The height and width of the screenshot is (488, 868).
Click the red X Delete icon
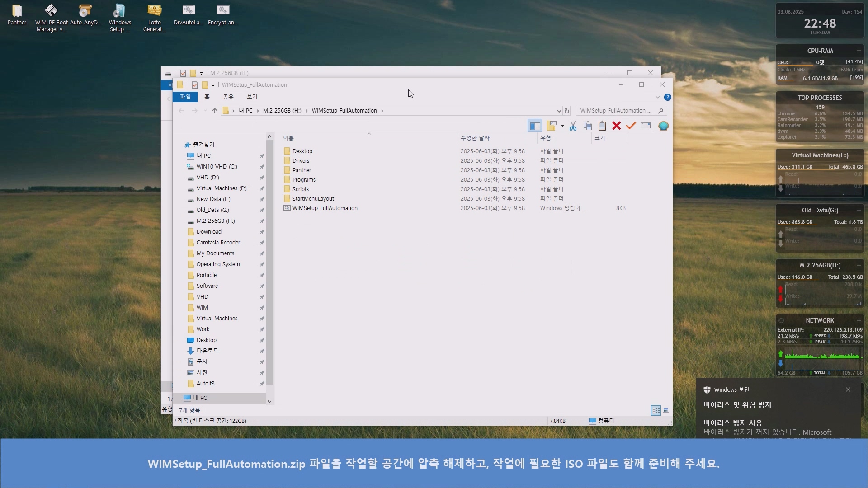click(616, 126)
